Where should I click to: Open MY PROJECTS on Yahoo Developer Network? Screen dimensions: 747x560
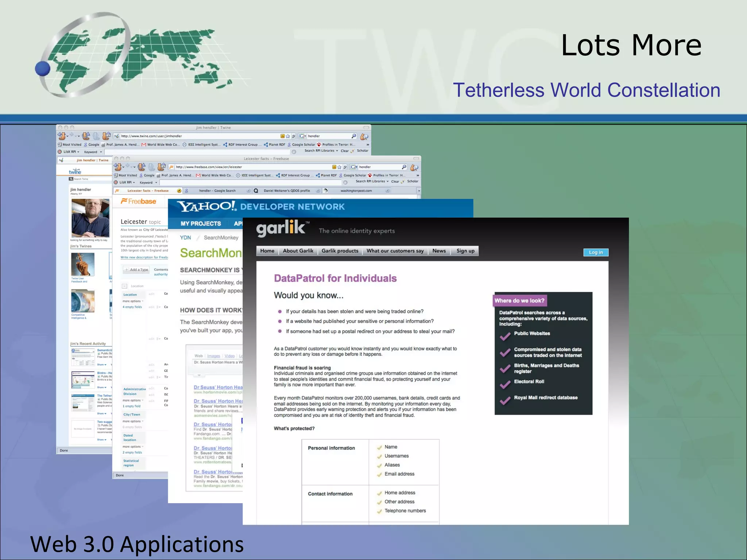201,223
